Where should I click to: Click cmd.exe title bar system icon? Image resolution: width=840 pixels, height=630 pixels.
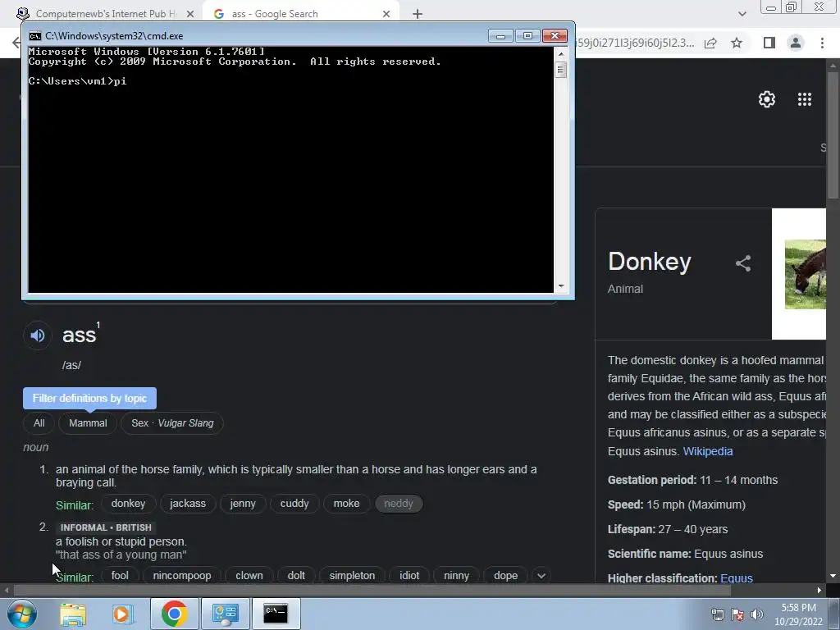(x=34, y=36)
